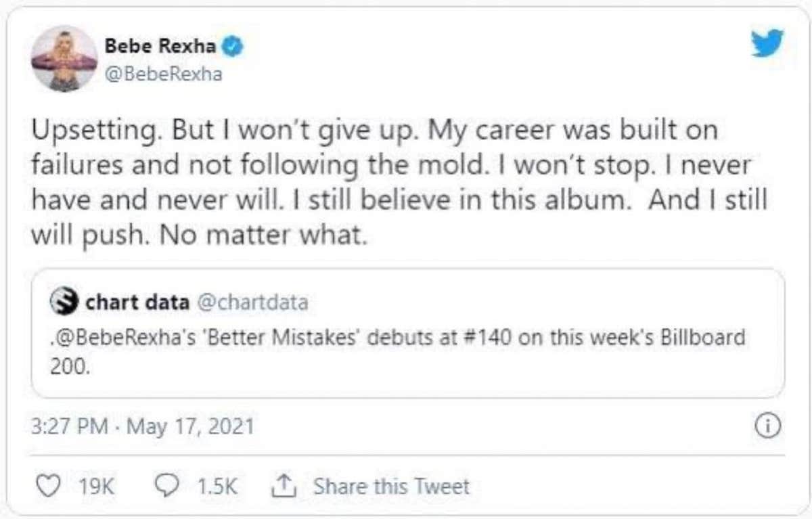Click the Twitter bird logo

[x=767, y=43]
